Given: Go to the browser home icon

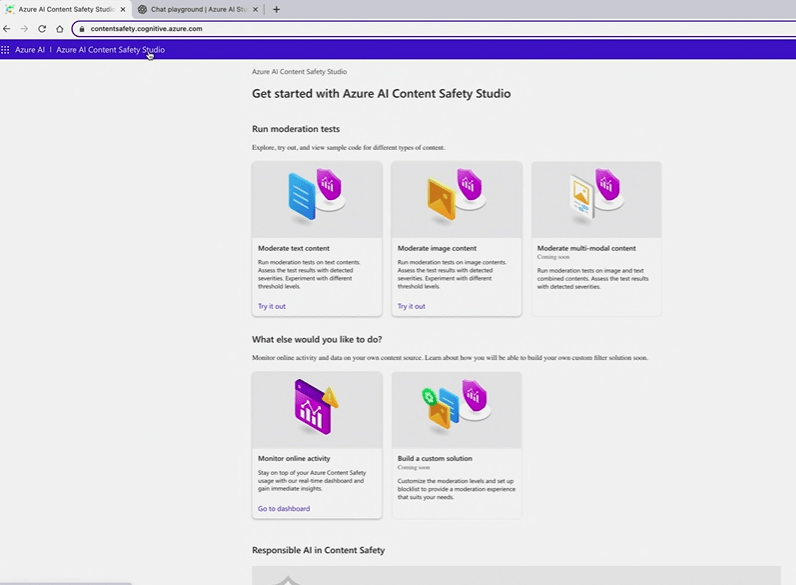Looking at the screenshot, I should pos(60,29).
